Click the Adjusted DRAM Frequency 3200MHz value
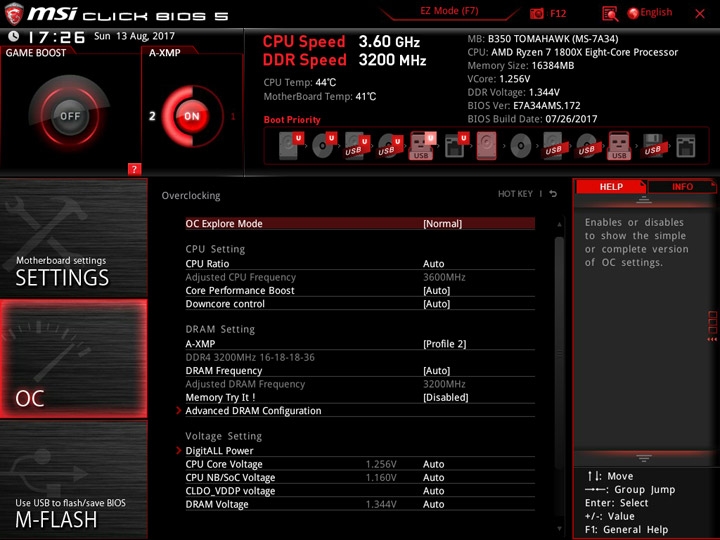 tap(444, 384)
